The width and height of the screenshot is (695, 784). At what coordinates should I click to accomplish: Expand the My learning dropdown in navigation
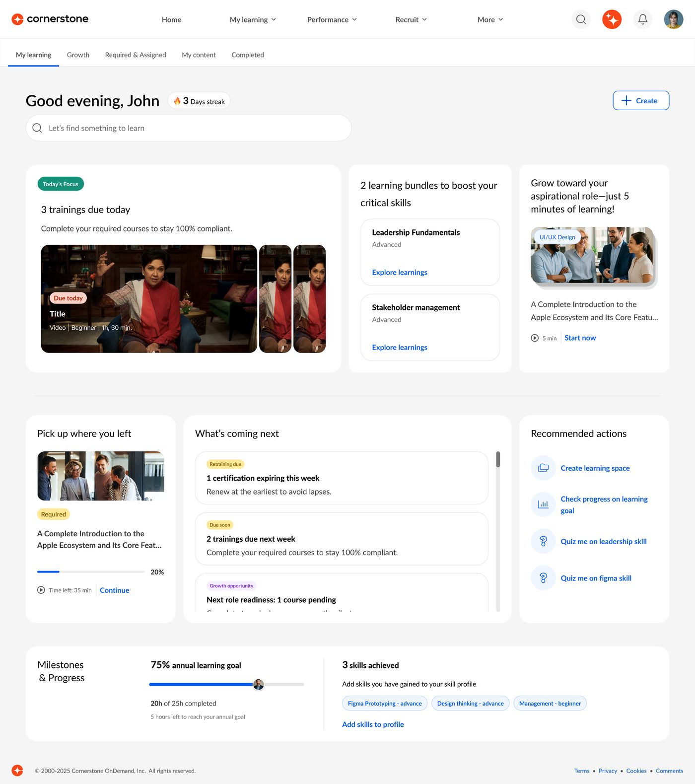253,19
